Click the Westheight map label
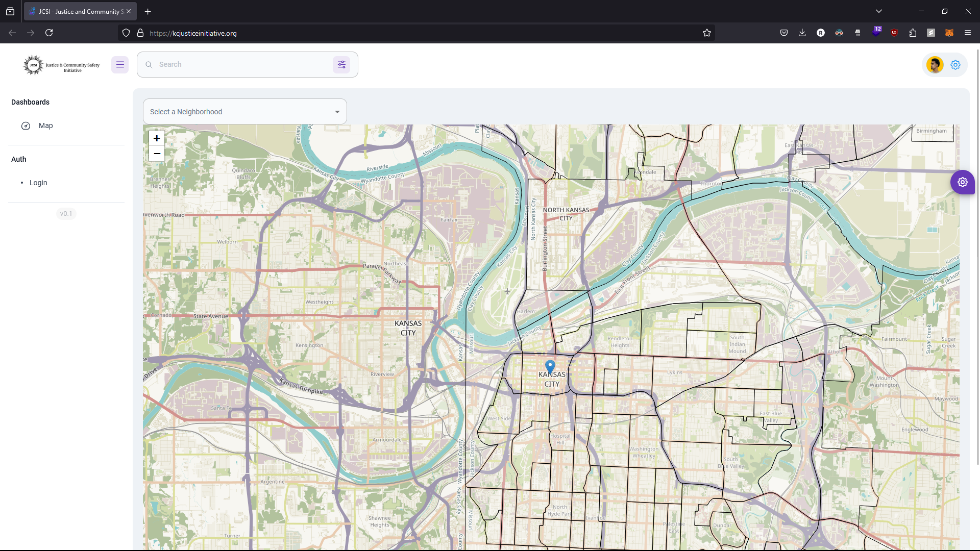Viewport: 980px width, 551px height. coord(319,302)
